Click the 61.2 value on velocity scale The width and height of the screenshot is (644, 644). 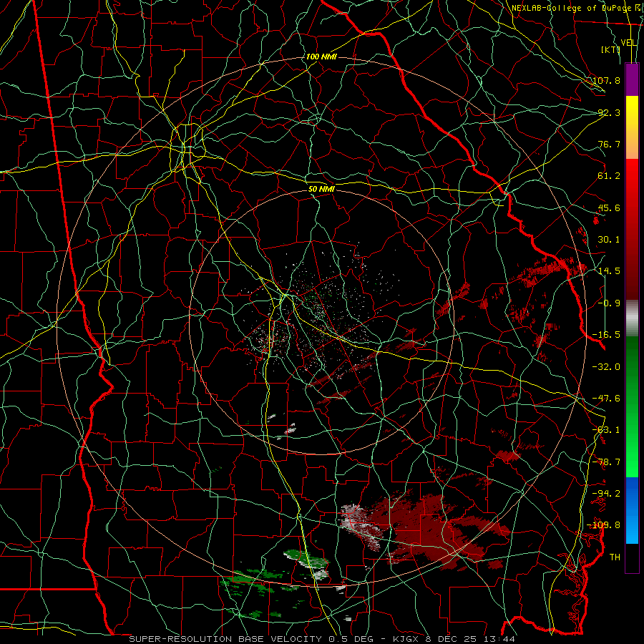click(x=609, y=176)
